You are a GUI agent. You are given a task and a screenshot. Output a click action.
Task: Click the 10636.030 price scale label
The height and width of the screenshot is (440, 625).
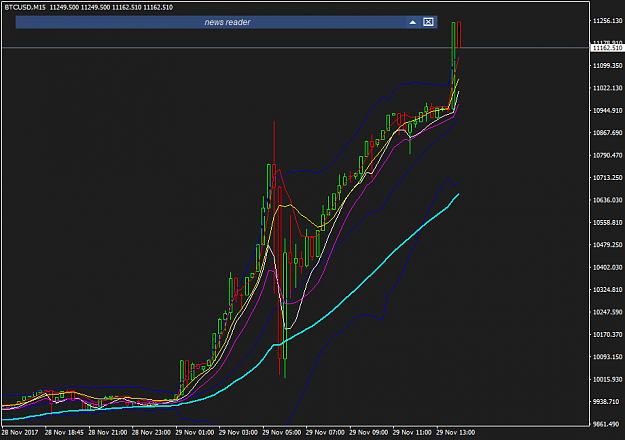click(607, 200)
